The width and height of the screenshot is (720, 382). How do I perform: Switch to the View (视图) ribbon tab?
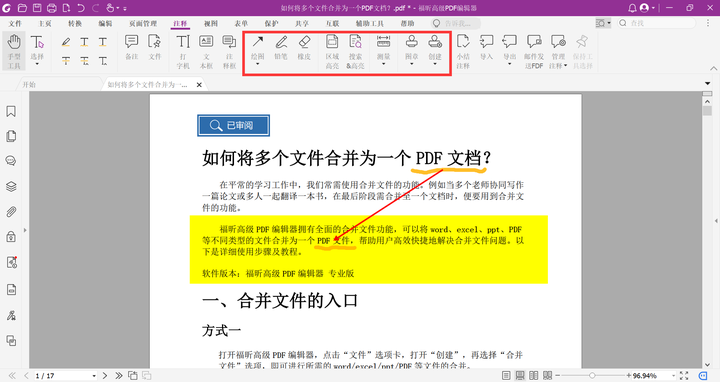(211, 23)
